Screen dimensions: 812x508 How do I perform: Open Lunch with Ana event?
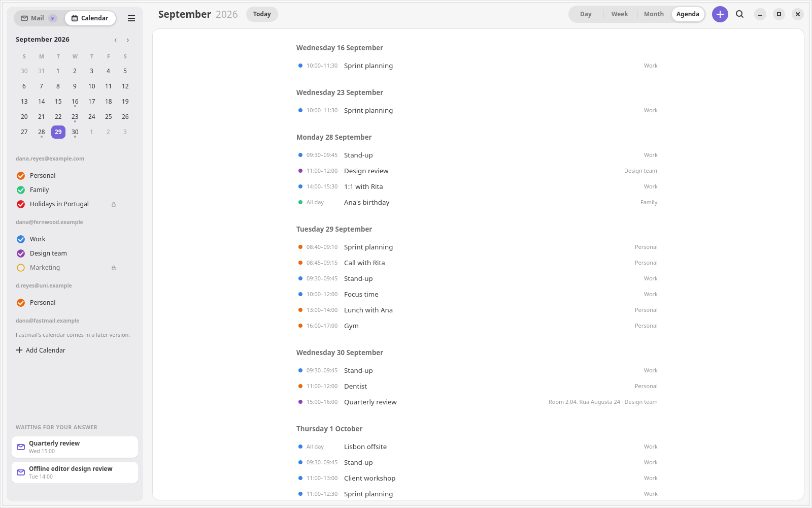477,310
